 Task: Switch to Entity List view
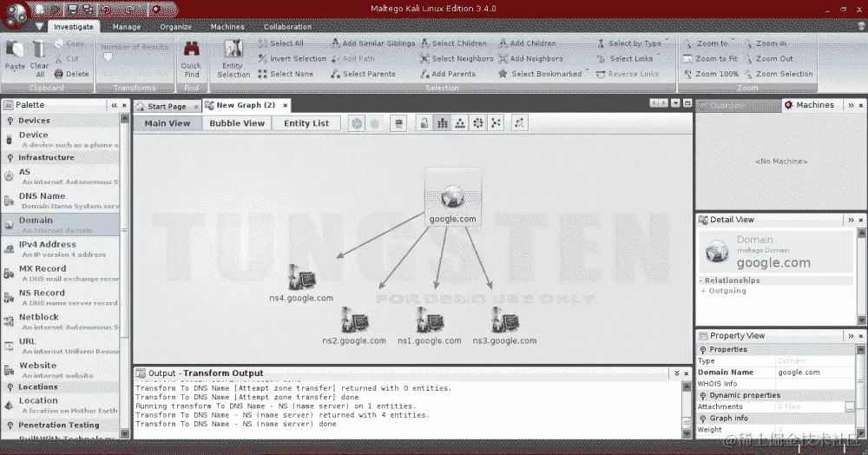(x=306, y=123)
